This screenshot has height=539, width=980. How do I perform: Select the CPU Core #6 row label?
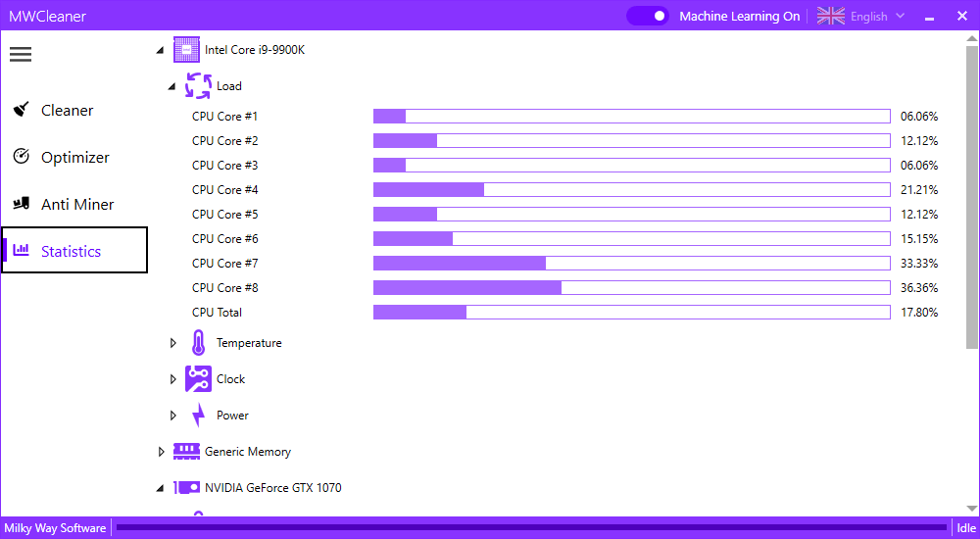coord(225,239)
